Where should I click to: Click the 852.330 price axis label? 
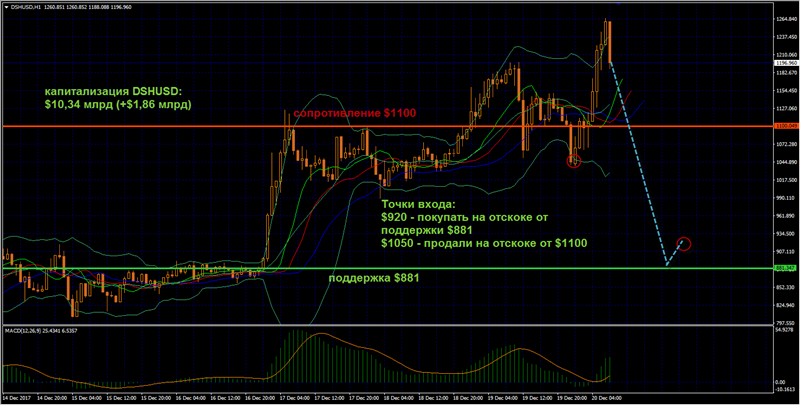pos(787,287)
